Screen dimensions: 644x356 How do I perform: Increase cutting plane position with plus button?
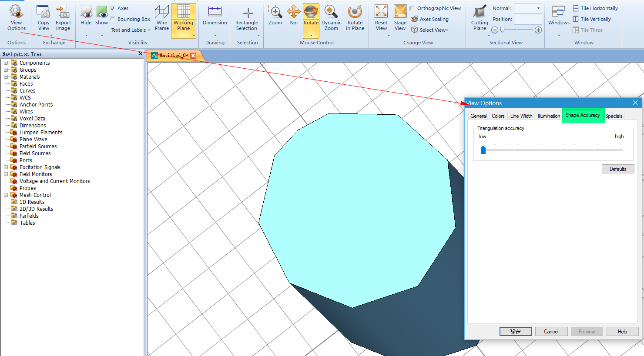(538, 30)
